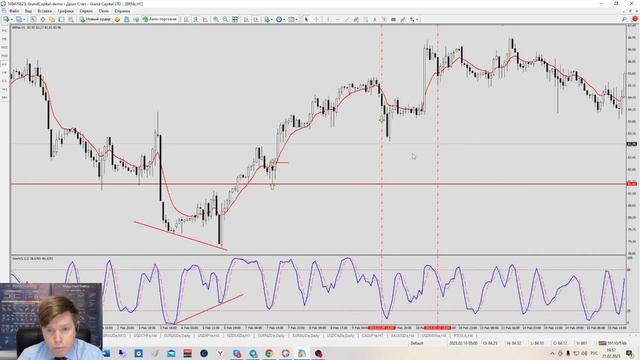Viewport: 640px width, 360px height.
Task: Open the Templates icon
Action: pos(291,19)
